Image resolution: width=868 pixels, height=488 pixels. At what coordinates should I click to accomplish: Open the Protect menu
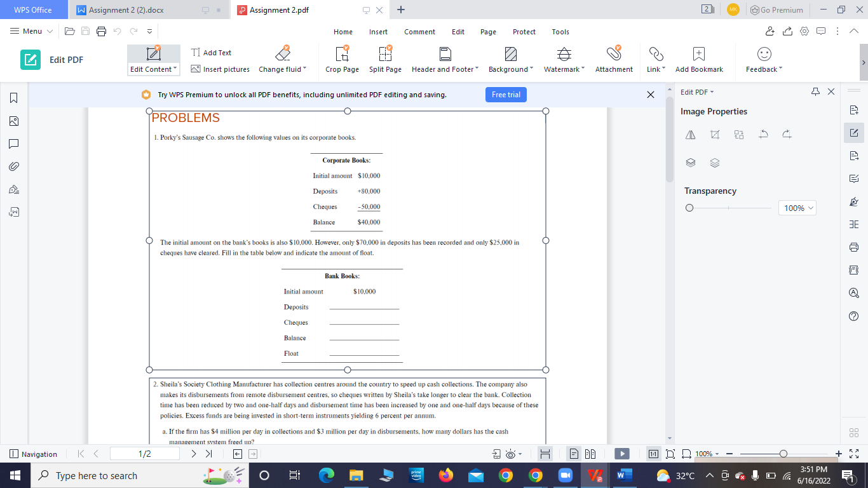[524, 32]
